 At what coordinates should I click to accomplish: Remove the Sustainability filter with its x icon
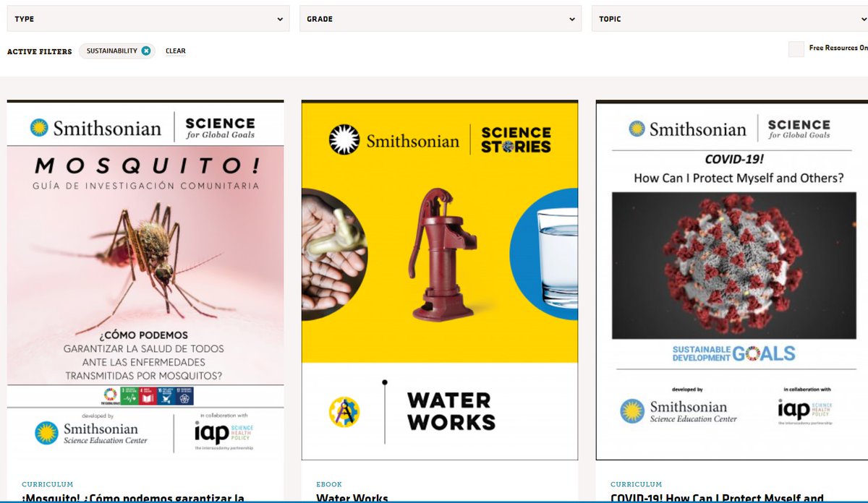[x=146, y=51]
